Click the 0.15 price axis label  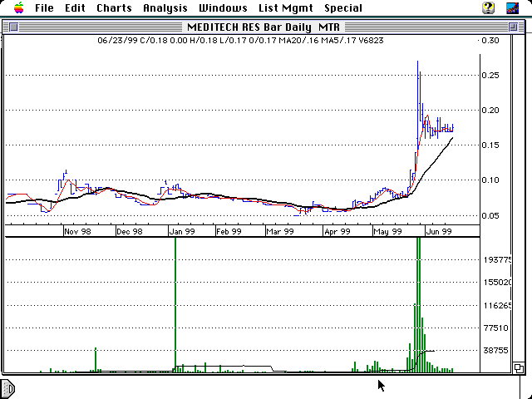[490, 145]
